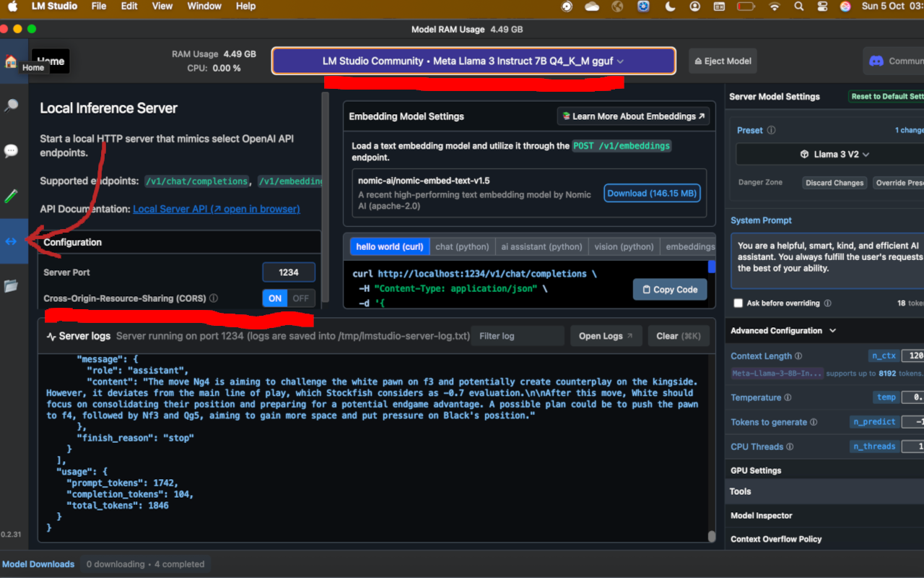This screenshot has width=924, height=578.
Task: Click the OneDrive cloud icon in menu bar
Action: click(592, 7)
